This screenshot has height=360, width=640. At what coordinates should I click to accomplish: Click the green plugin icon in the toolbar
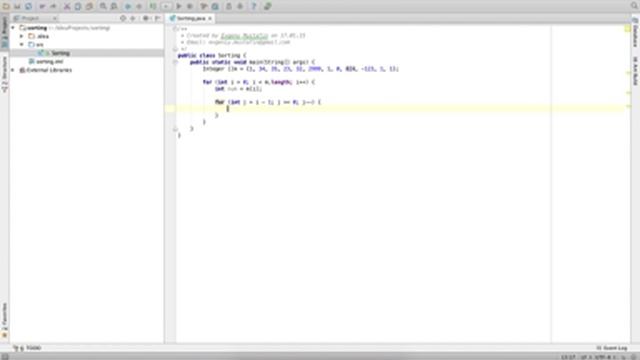click(x=268, y=6)
